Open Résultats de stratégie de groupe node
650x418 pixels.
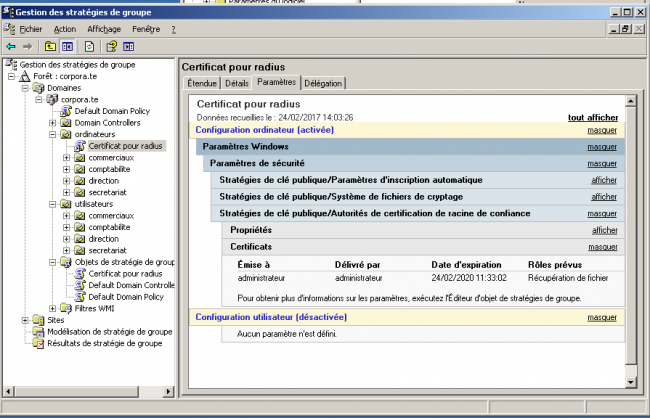coord(104,343)
